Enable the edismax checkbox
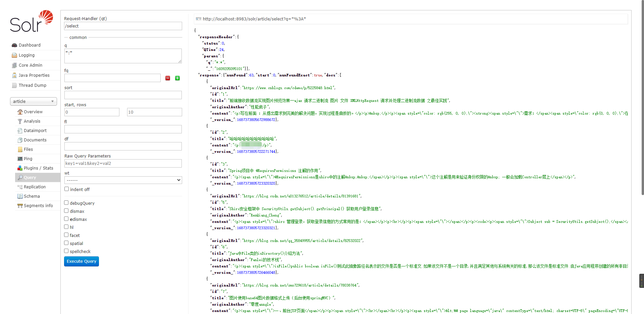Viewport: 644px width, 314px height. coord(66,219)
